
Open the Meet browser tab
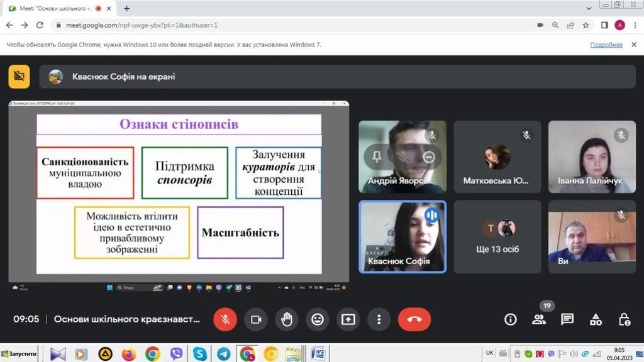pyautogui.click(x=57, y=9)
